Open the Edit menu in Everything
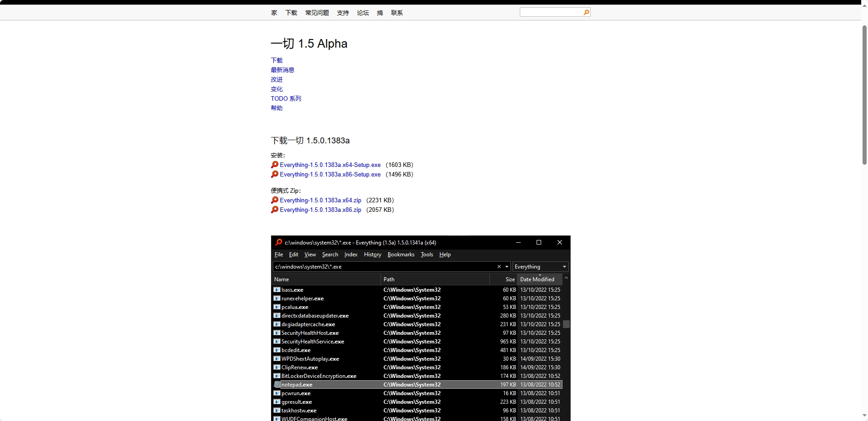Image resolution: width=868 pixels, height=421 pixels. [x=294, y=255]
